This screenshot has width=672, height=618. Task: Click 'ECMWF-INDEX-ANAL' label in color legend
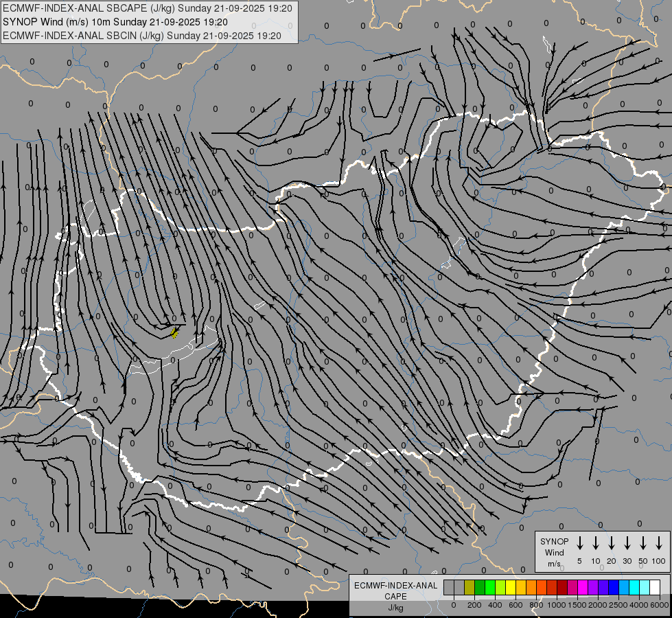395,586
